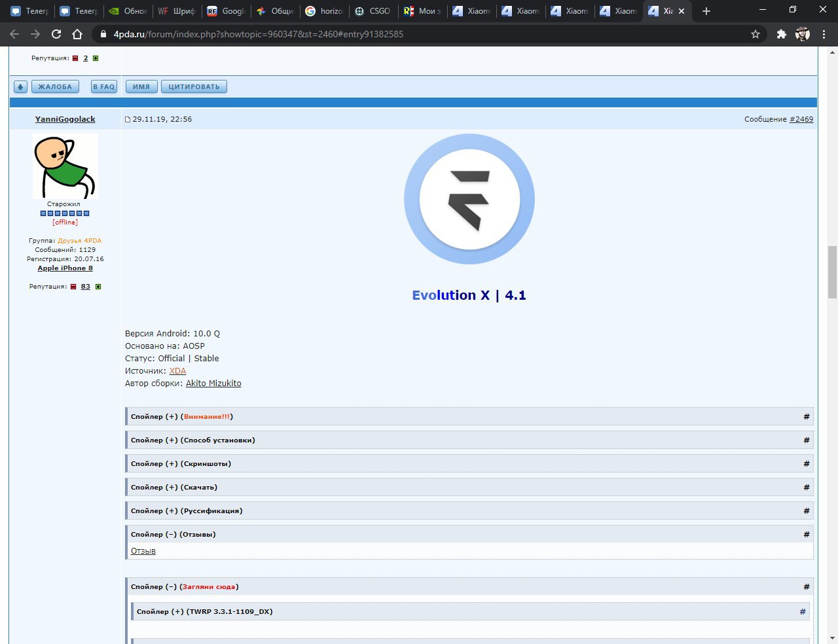Click the ИМЯ button
Screen dimensions: 838x644
pos(141,86)
